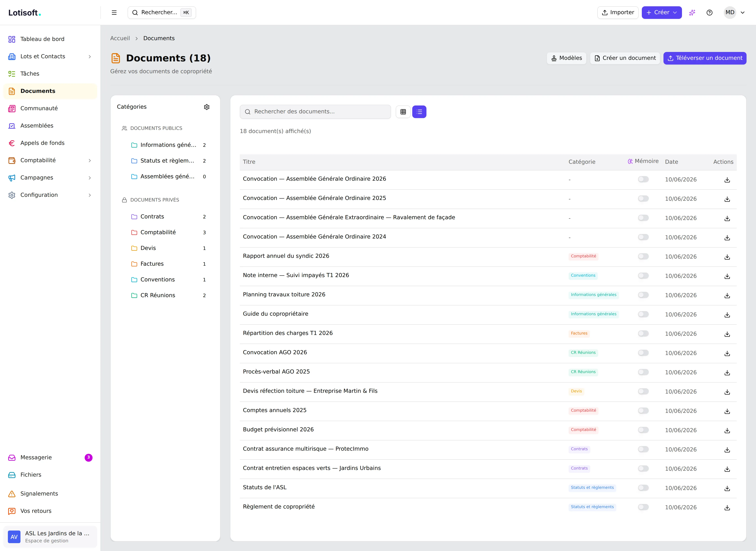756x551 pixels.
Task: Switch to list view layout
Action: tap(419, 112)
